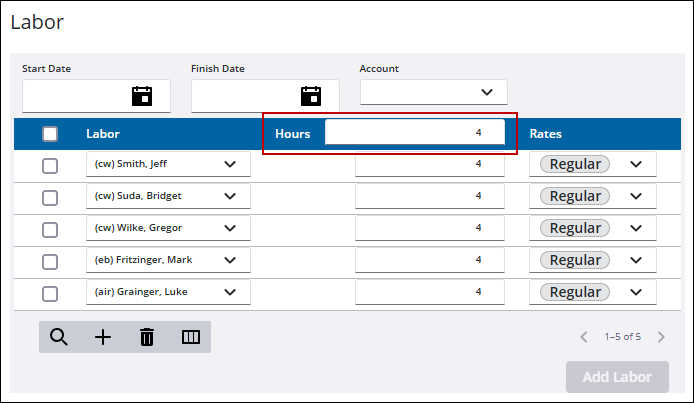Click the Rates column header
Image resolution: width=694 pixels, height=403 pixels.
coord(545,134)
